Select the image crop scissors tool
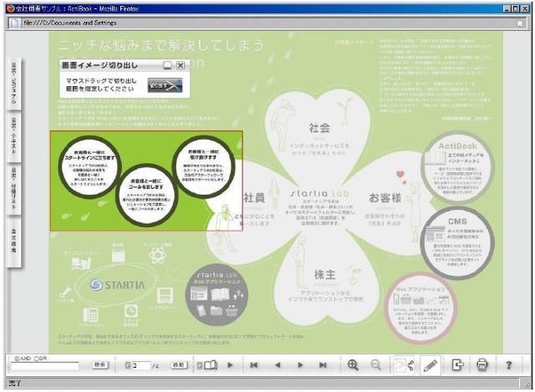The image size is (535, 392). tap(405, 365)
